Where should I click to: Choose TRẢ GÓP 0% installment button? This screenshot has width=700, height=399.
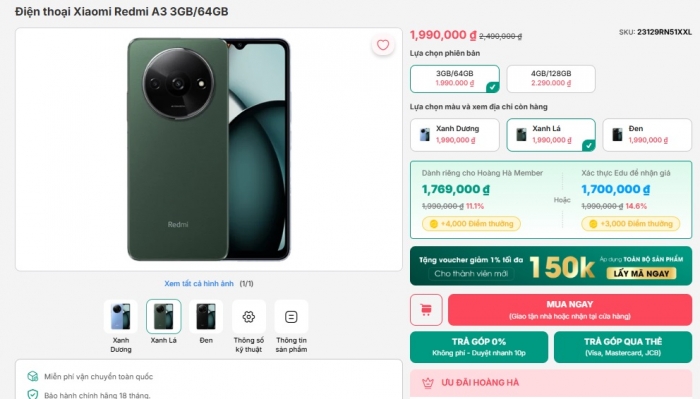click(479, 347)
